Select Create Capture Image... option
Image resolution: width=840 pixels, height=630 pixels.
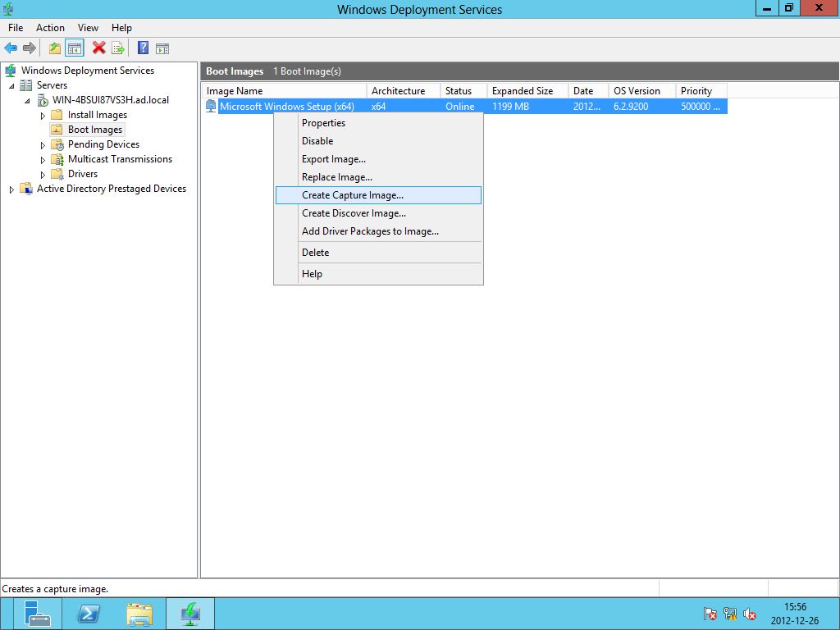coord(378,195)
